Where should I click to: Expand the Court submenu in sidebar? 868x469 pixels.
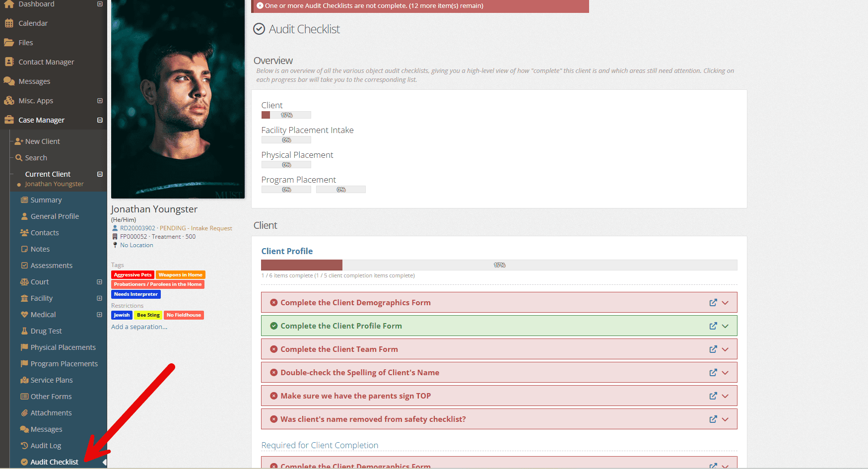(100, 282)
